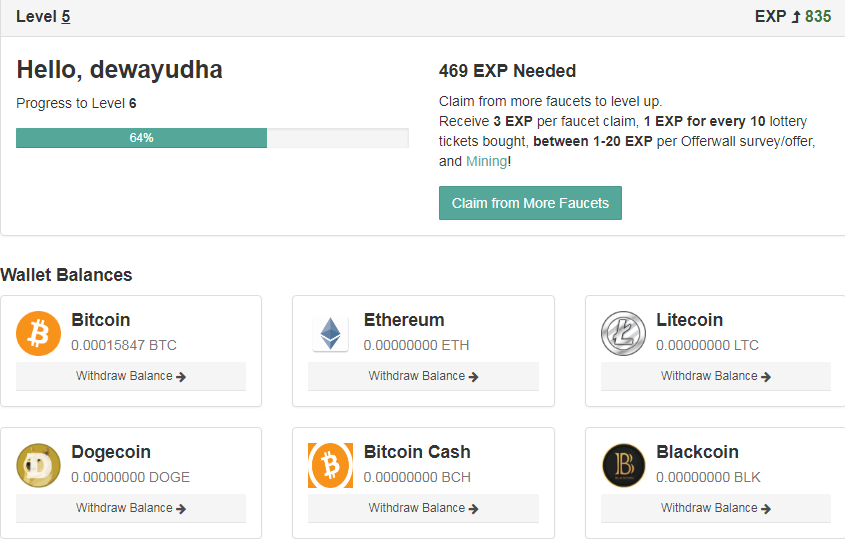Click the EXP upward arrow icon

coord(796,17)
